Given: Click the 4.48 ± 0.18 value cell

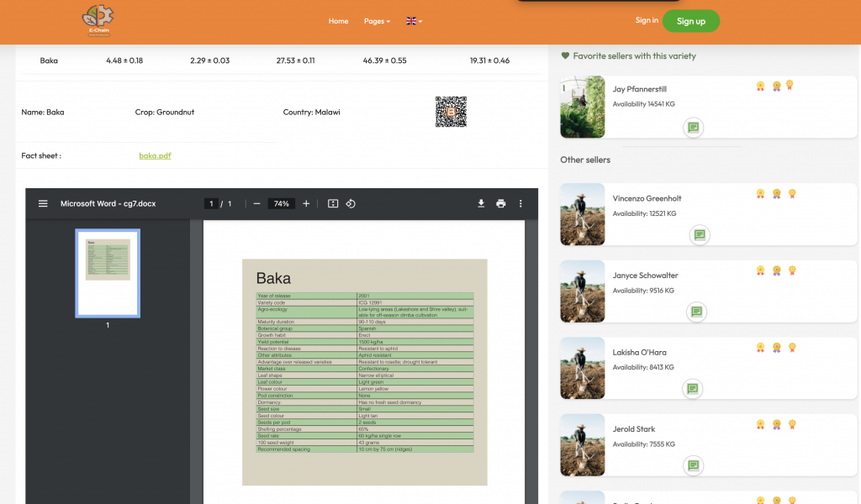Looking at the screenshot, I should (124, 60).
